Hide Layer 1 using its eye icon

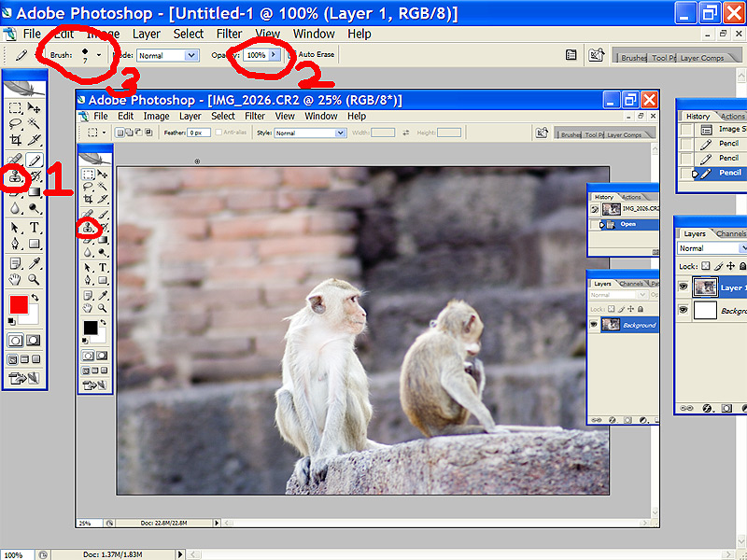684,287
